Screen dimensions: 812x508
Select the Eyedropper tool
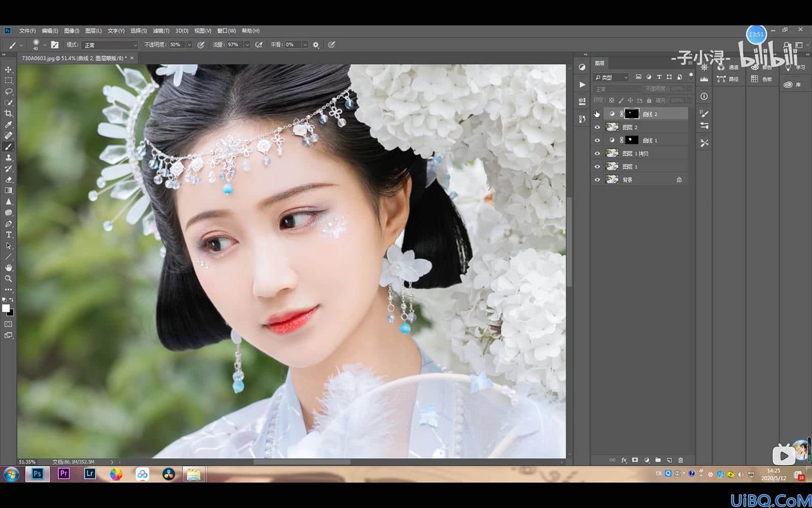click(x=8, y=125)
